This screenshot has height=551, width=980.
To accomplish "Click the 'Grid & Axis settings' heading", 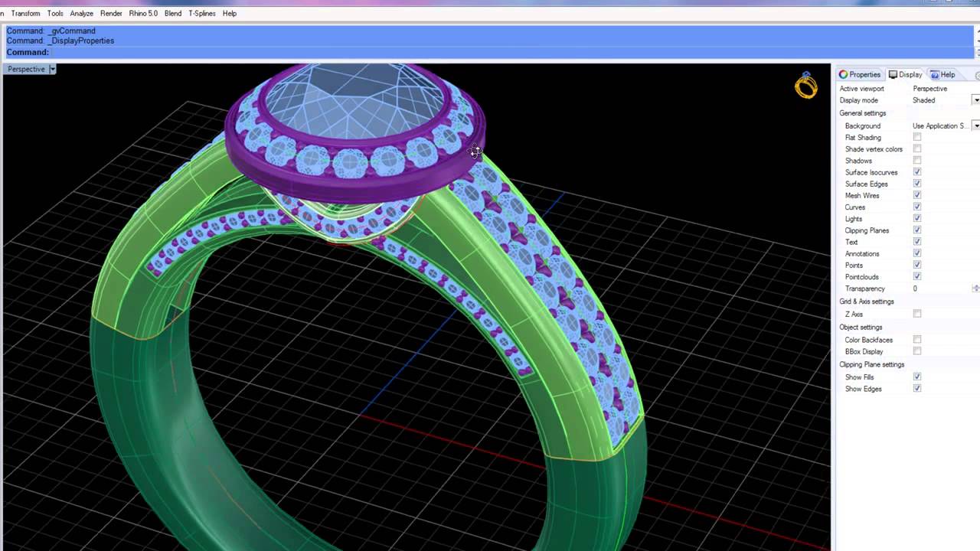I will (x=866, y=302).
